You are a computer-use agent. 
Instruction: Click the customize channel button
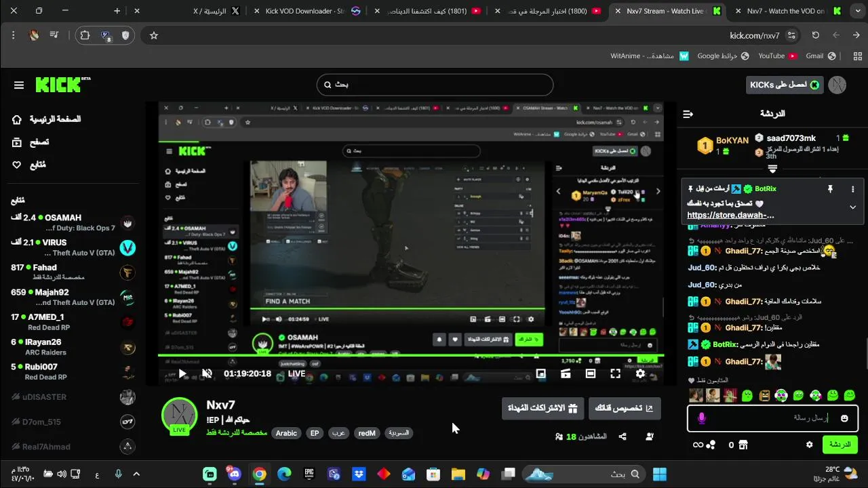pos(625,409)
